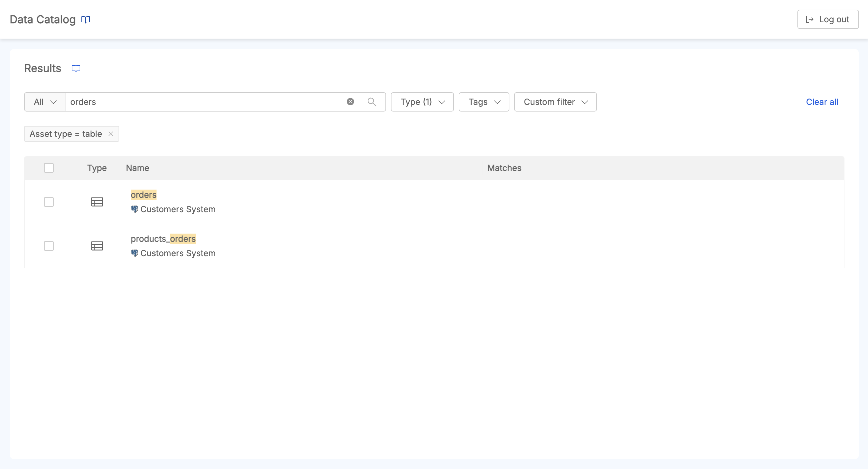Open the All scope selector
The width and height of the screenshot is (868, 469).
click(x=44, y=102)
